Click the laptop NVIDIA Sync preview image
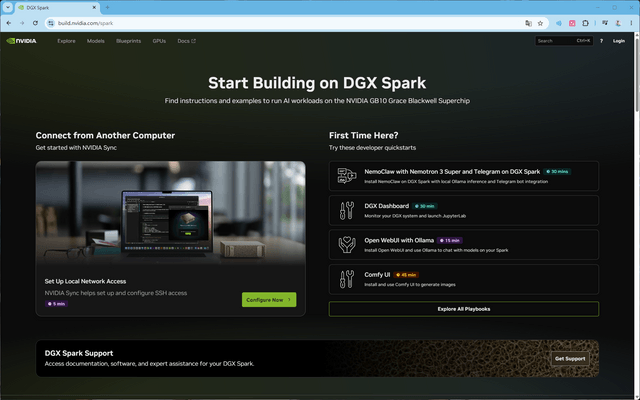The width and height of the screenshot is (640, 400). (171, 212)
